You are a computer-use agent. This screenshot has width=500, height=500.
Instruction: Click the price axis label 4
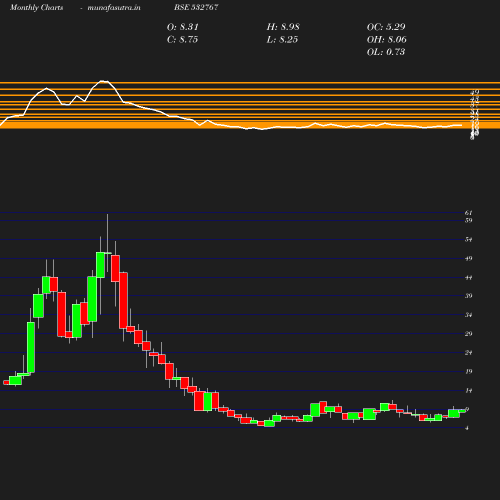[467, 428]
